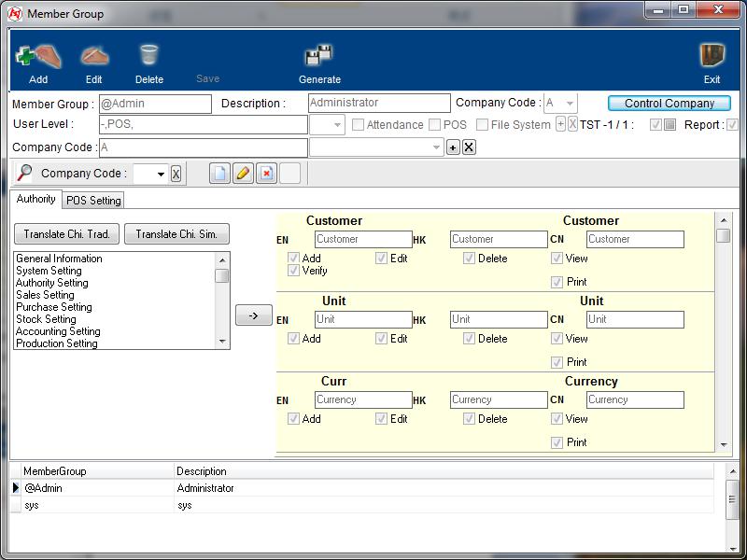Click the MemberGroup column header
Screen dimensions: 747x560
click(98, 471)
